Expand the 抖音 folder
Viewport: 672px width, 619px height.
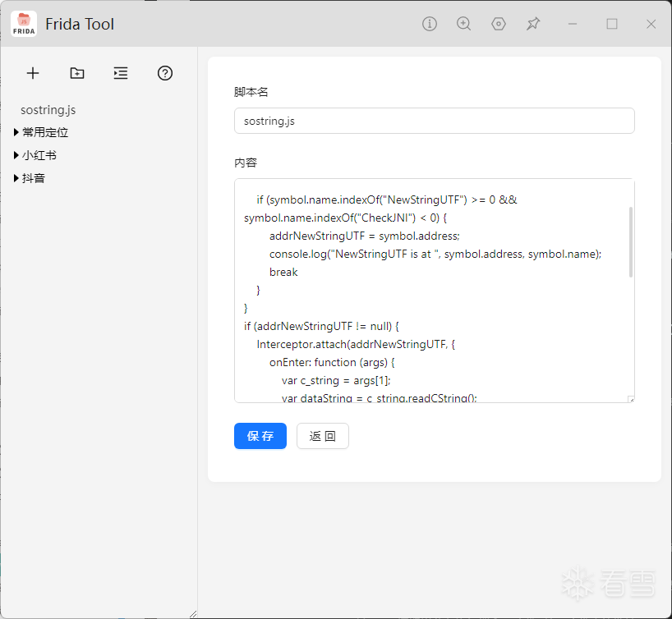(30, 178)
